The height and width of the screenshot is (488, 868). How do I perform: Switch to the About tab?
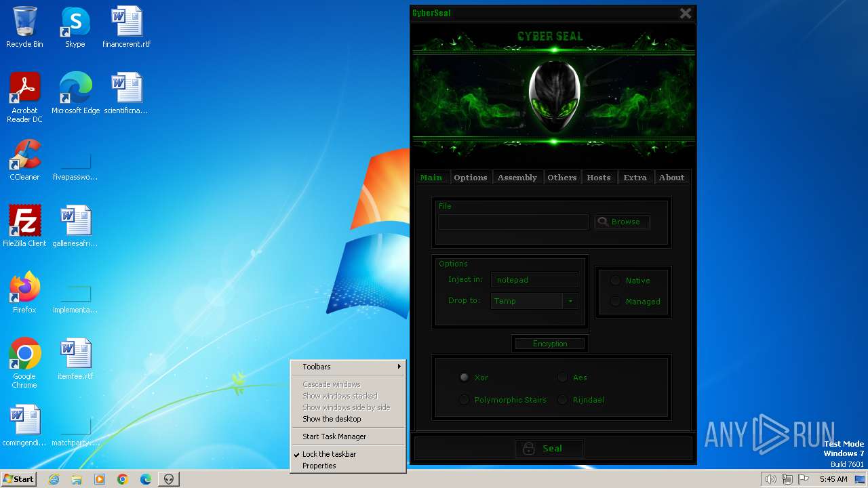coord(672,178)
